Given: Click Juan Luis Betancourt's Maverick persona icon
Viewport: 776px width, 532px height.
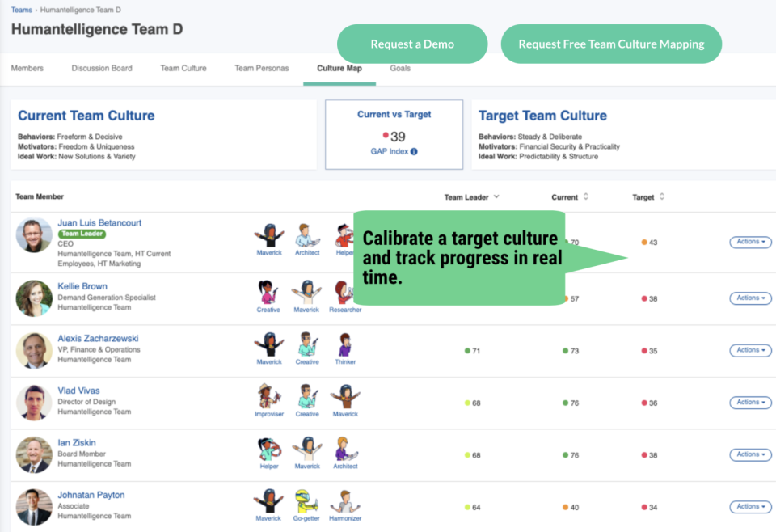Looking at the screenshot, I should (269, 235).
